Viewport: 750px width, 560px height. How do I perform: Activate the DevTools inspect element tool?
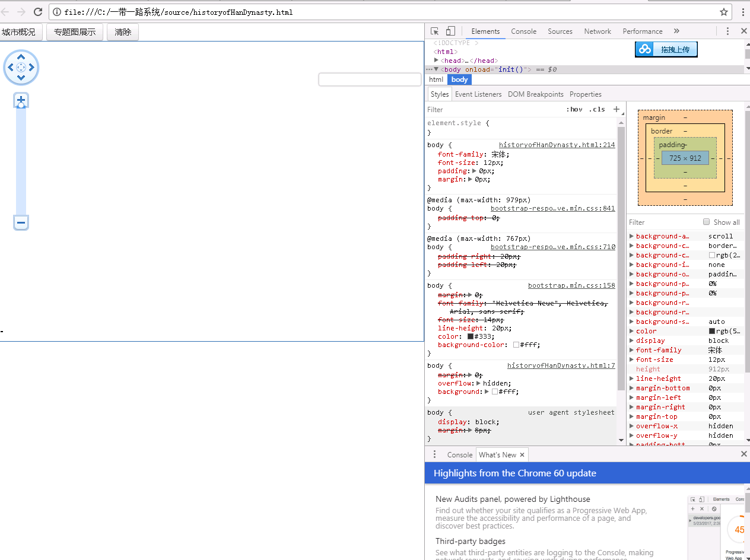(x=435, y=31)
